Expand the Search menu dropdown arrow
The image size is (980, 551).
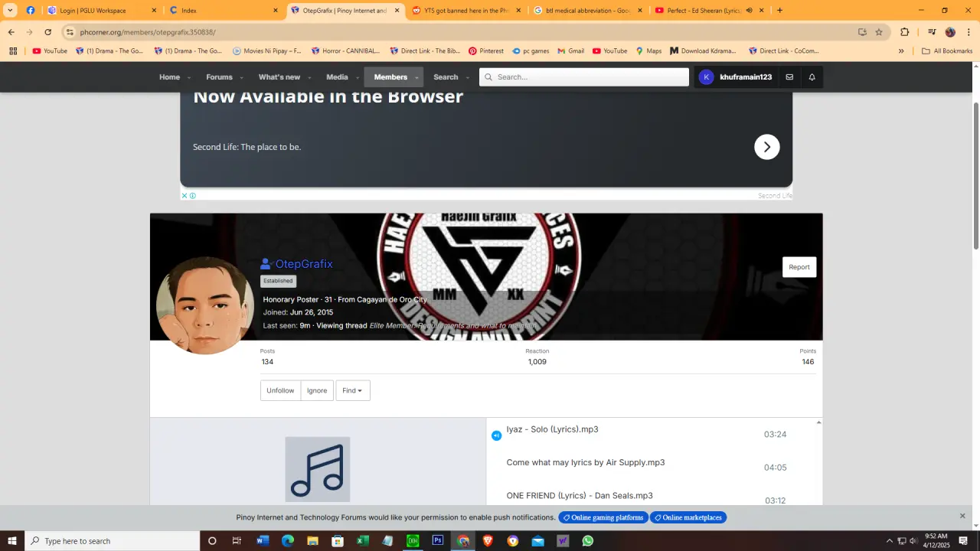pos(467,78)
